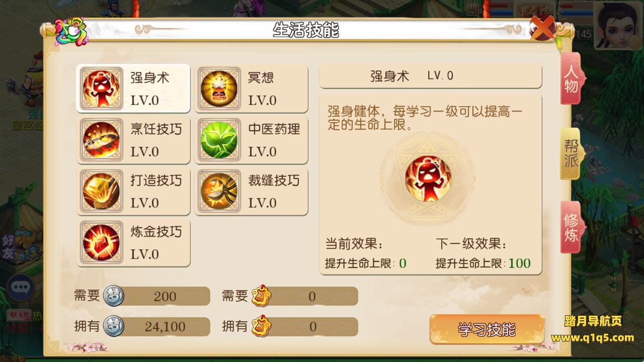This screenshot has height=362, width=644.
Task: Switch to the 人物 side tab
Action: (572, 78)
